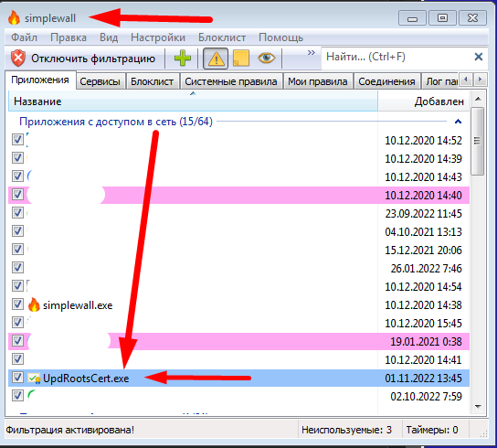Click the date 10.12.2020 14:41
This screenshot has width=497, height=448.
(x=424, y=360)
